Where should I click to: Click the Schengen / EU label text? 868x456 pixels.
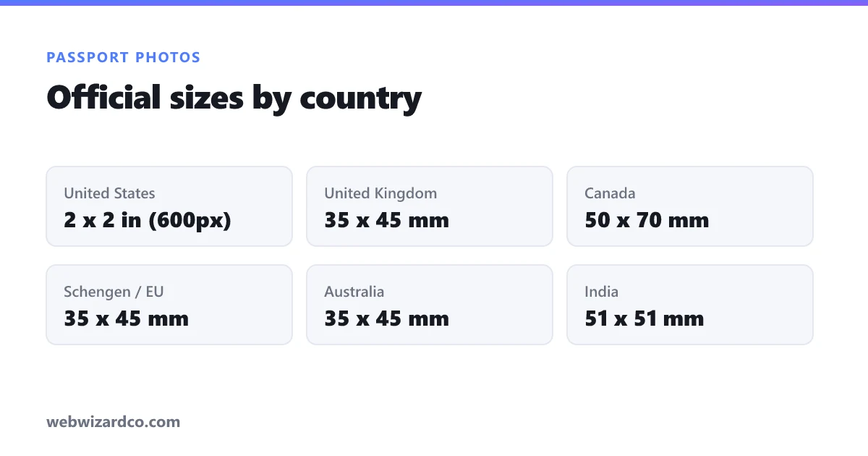[114, 292]
